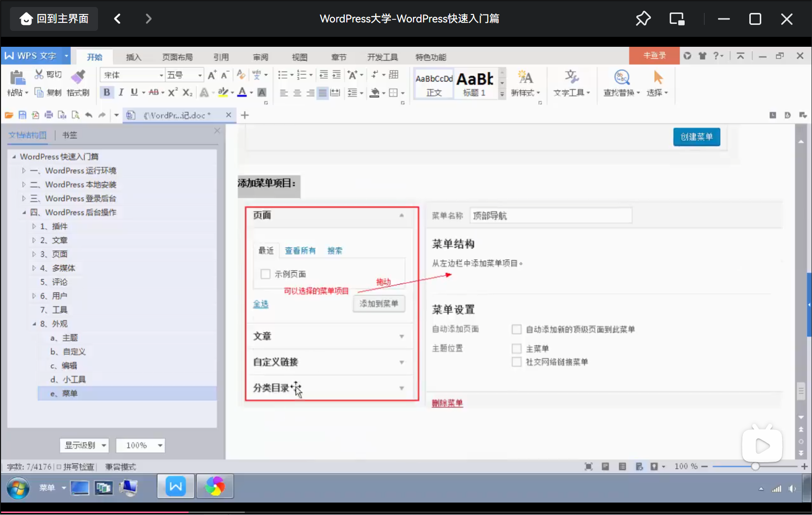
Task: Open new document tab with plus icon
Action: point(245,115)
